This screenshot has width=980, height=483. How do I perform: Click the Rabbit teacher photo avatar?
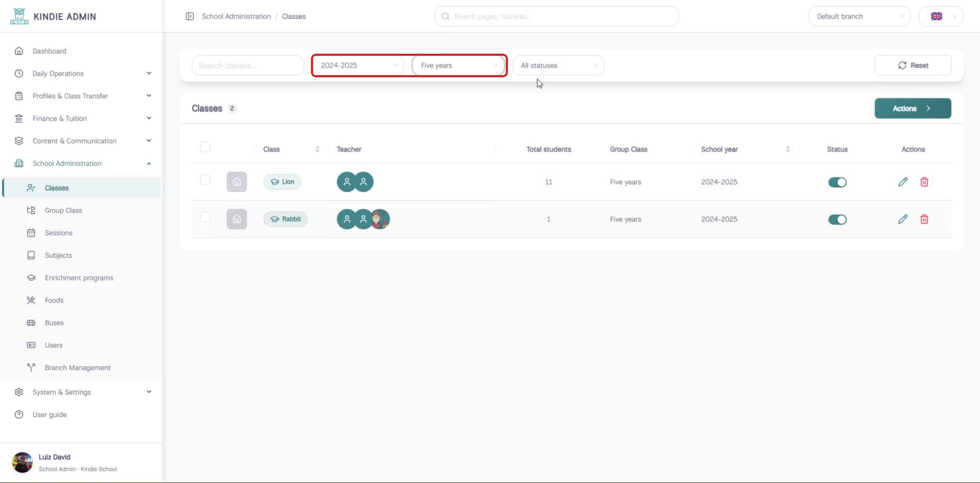(380, 219)
